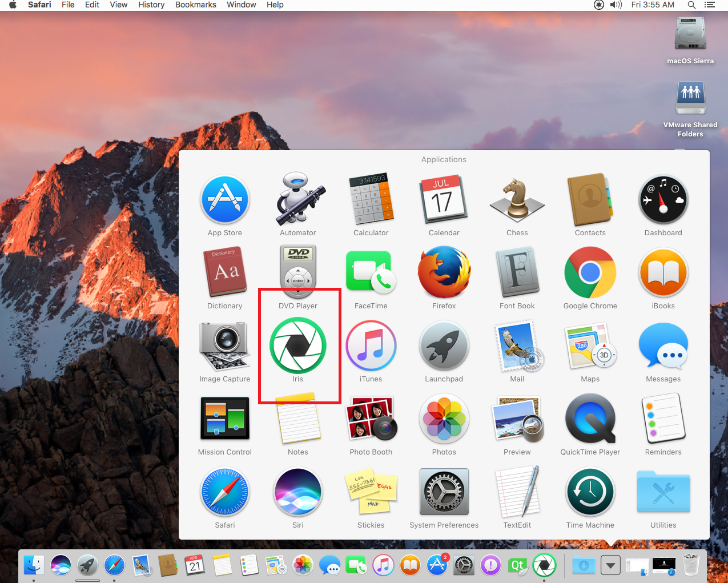Image resolution: width=728 pixels, height=583 pixels.
Task: Click the App Store Dock icon with badge
Action: (x=437, y=565)
